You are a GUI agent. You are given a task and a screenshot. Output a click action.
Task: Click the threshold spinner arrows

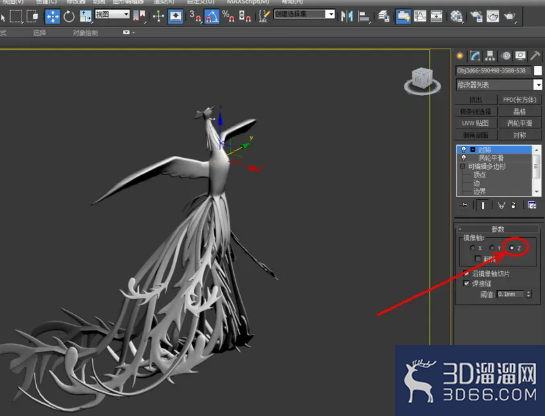(528, 294)
